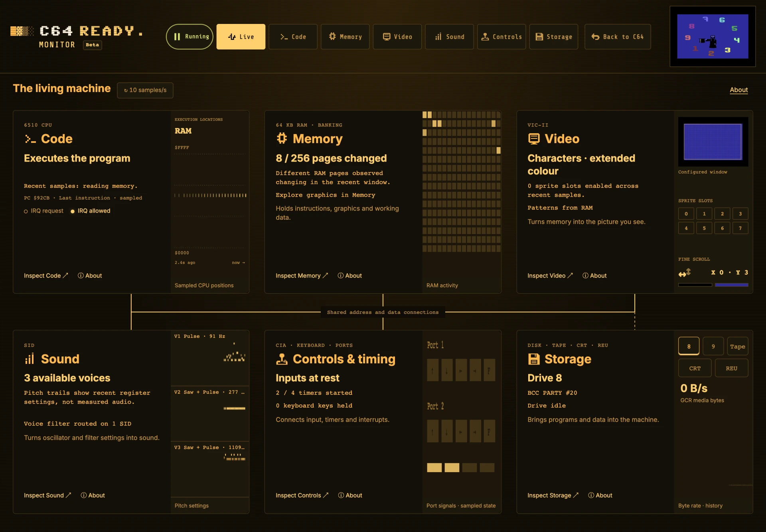Open Inspect Code link
Image resolution: width=766 pixels, height=532 pixels.
(x=46, y=276)
